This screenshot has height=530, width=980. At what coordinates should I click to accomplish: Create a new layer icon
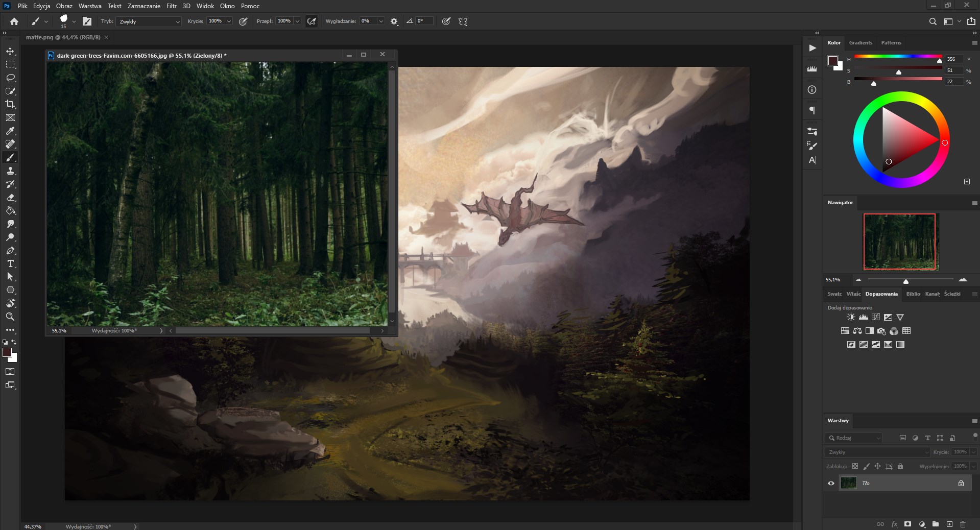tap(949, 524)
